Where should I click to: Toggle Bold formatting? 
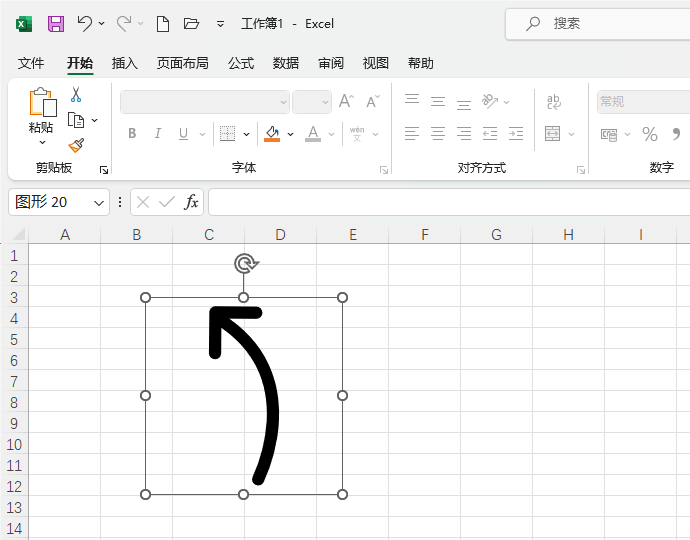point(132,133)
